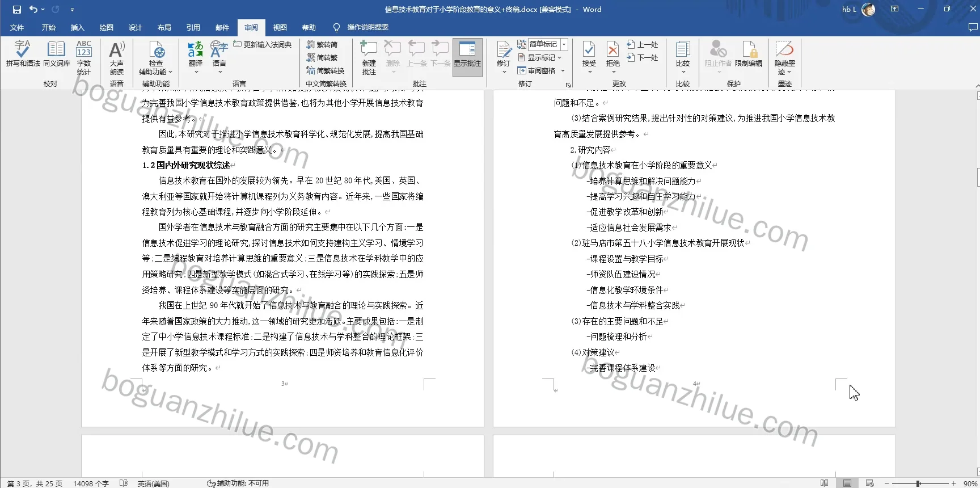This screenshot has width=980, height=488.
Task: Update IME dictionary (更新输入法词典)
Action: click(263, 44)
